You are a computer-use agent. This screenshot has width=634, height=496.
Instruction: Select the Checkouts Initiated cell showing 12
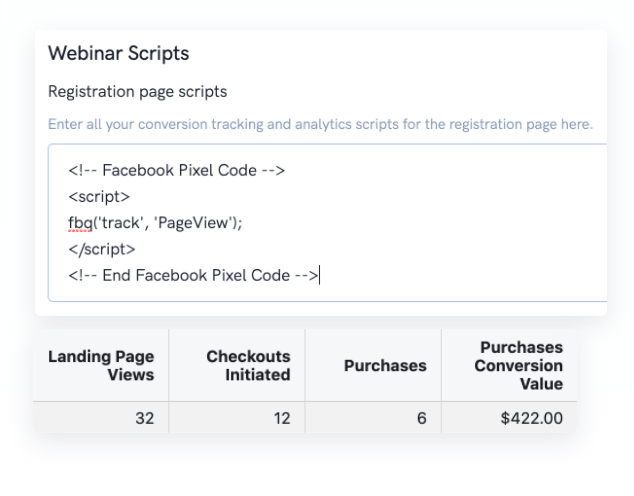tap(279, 419)
